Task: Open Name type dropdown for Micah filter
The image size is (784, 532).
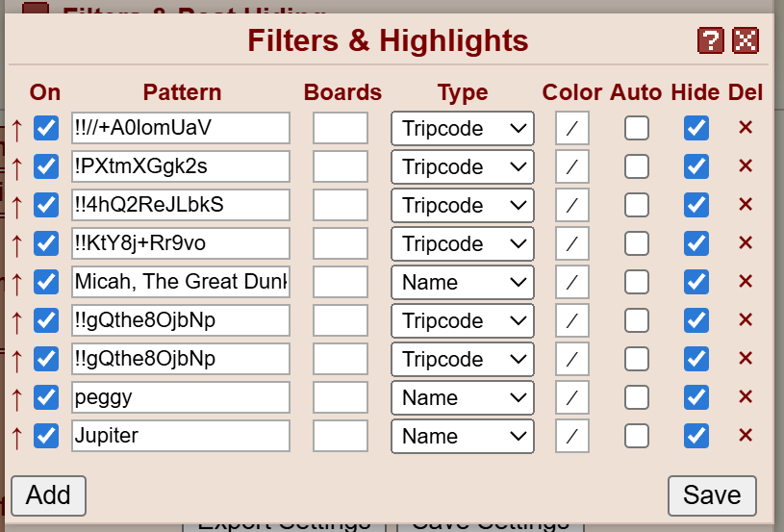Action: 463,283
